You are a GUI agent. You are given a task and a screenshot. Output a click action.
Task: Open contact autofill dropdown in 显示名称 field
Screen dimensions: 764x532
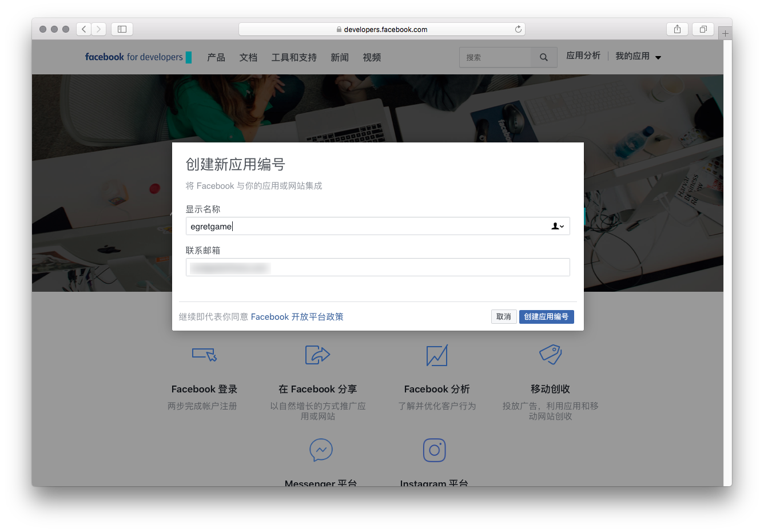pos(558,227)
